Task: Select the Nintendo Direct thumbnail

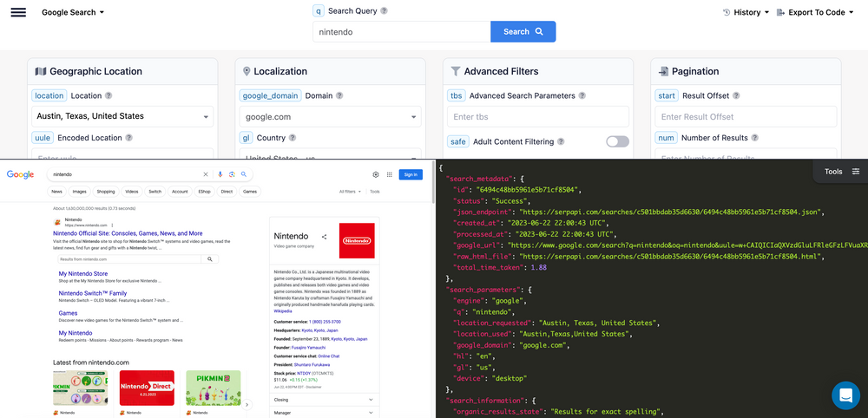Action: tap(147, 389)
